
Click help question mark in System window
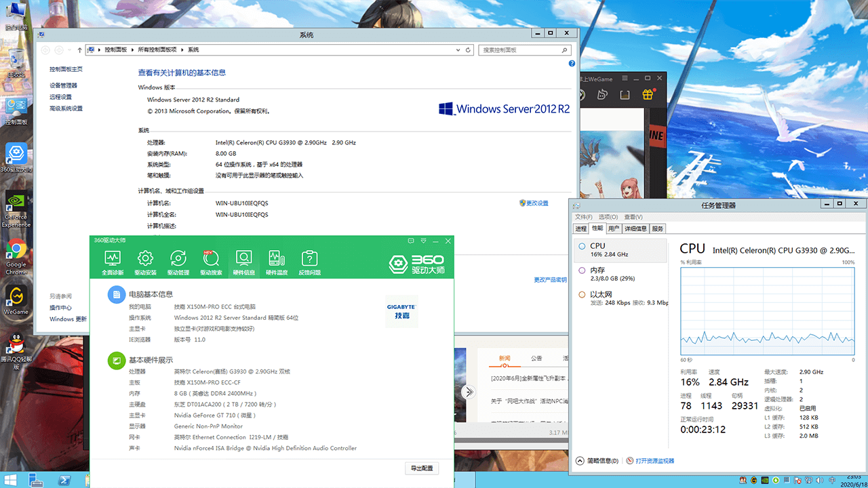[572, 63]
